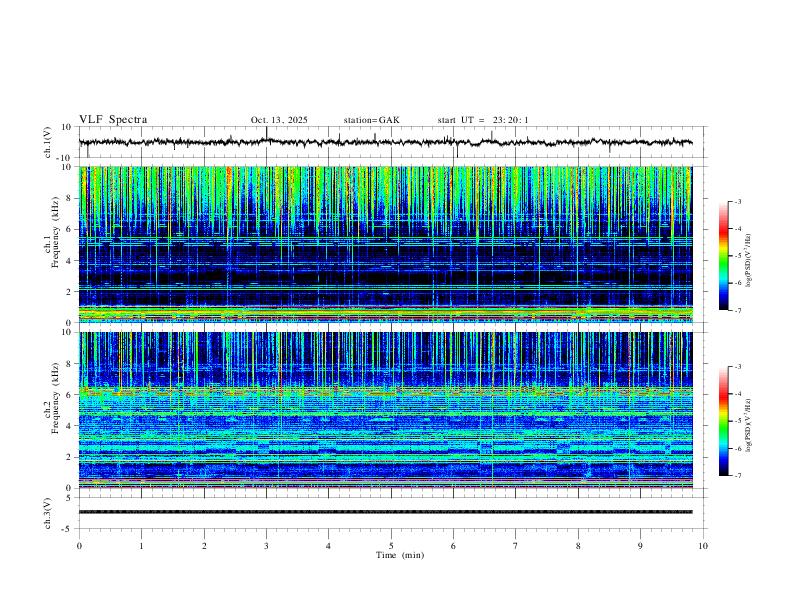Click the "ch.3(V)" axis label

[x=48, y=513]
